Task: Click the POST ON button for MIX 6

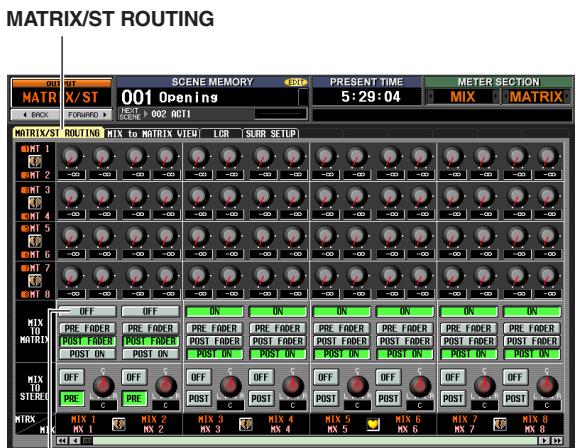Action: 405,354
